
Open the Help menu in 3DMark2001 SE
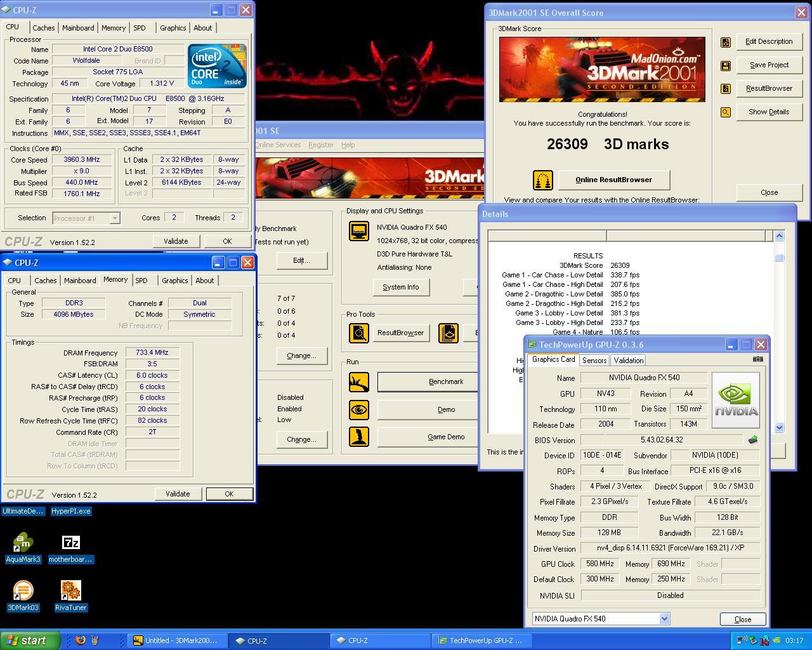point(348,145)
